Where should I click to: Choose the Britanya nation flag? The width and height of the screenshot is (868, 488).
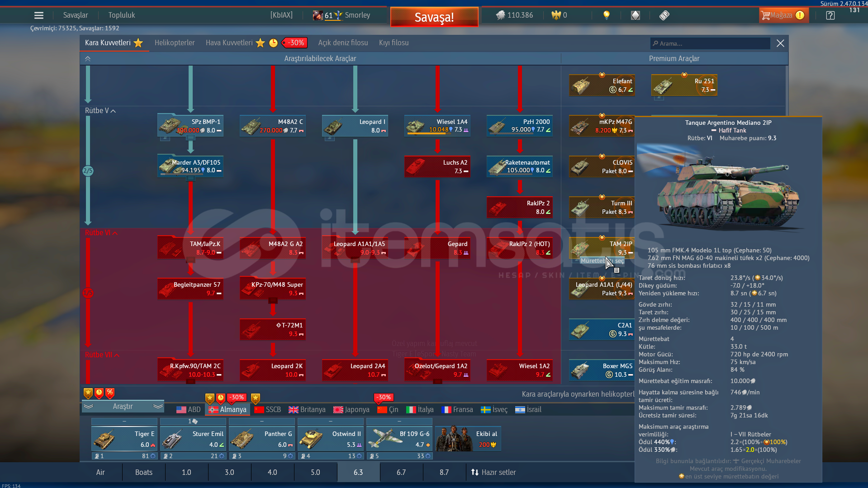[307, 410]
